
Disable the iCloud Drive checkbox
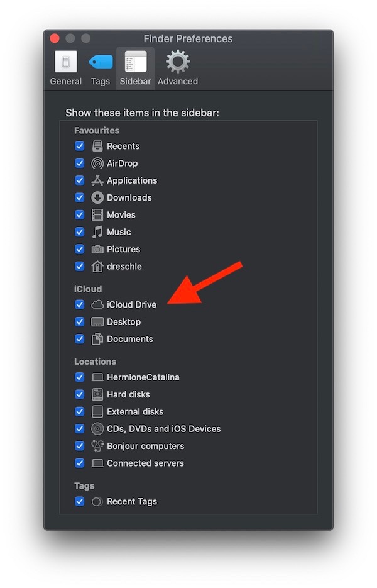80,304
